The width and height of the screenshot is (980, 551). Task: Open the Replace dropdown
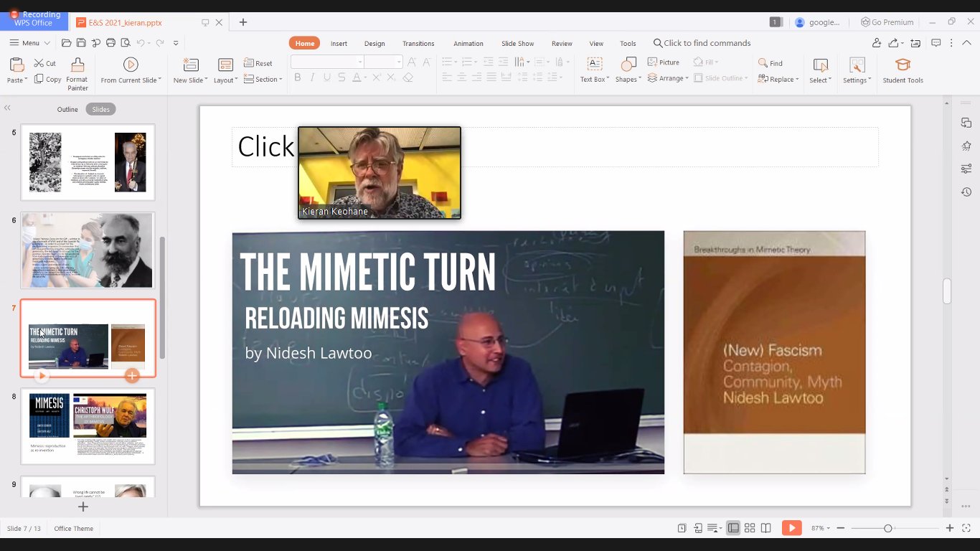[778, 79]
